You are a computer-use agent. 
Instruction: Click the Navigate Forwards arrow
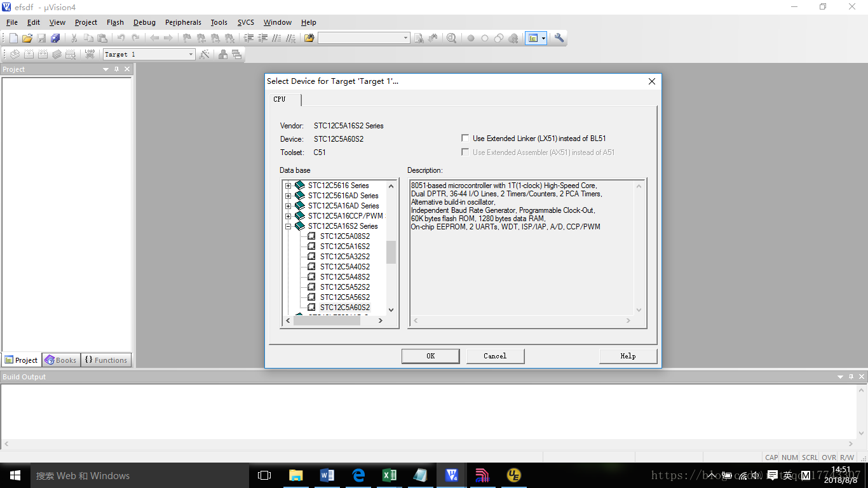pyautogui.click(x=168, y=38)
